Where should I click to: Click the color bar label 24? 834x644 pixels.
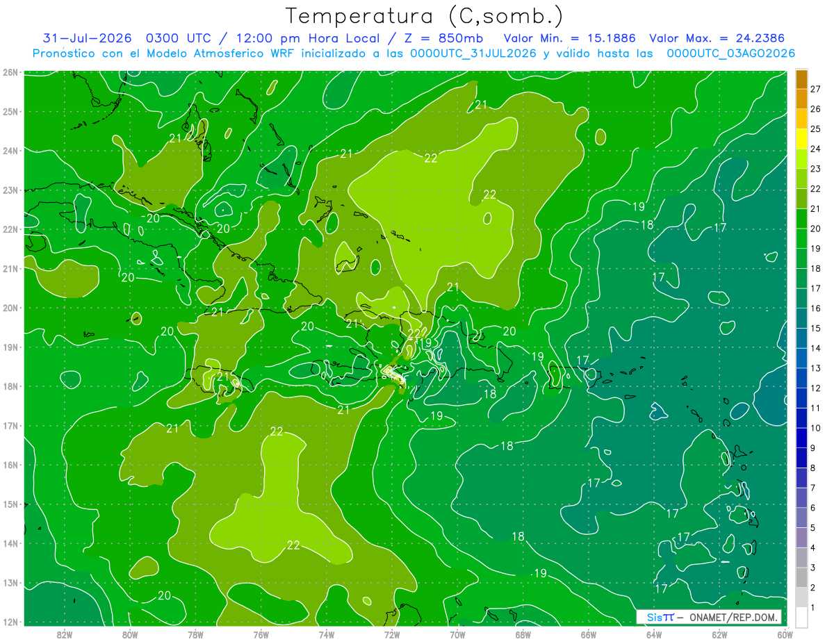tap(815, 149)
